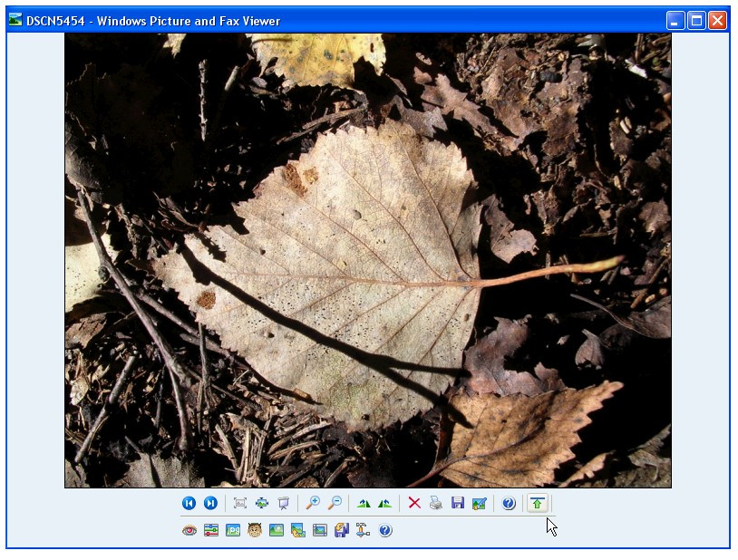Open Help in the top toolbar row
Image resolution: width=738 pixels, height=560 pixels.
509,503
